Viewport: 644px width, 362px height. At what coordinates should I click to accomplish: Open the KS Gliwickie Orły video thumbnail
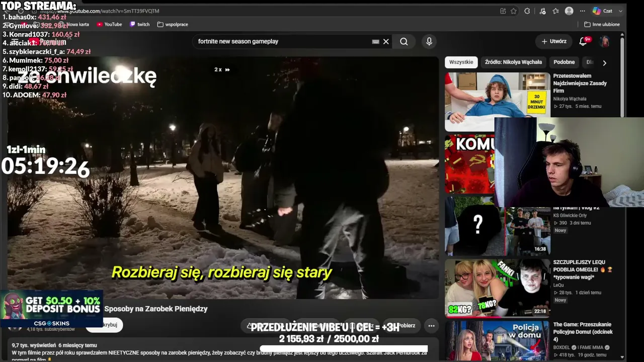(x=497, y=226)
